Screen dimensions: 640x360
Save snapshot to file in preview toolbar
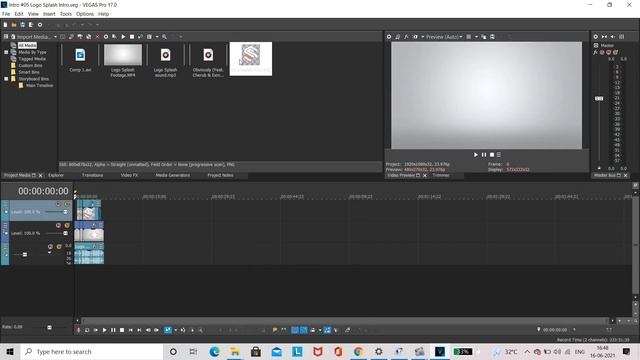(492, 37)
